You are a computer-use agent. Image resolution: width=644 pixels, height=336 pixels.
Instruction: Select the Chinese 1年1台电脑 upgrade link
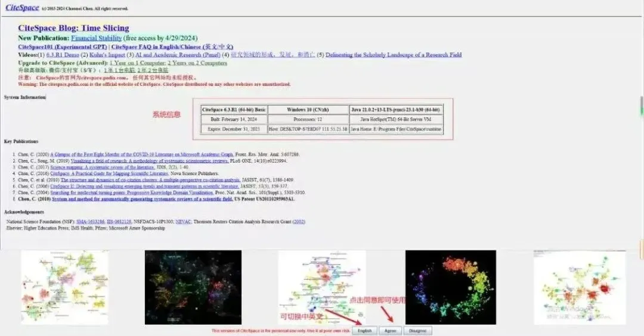pos(119,70)
